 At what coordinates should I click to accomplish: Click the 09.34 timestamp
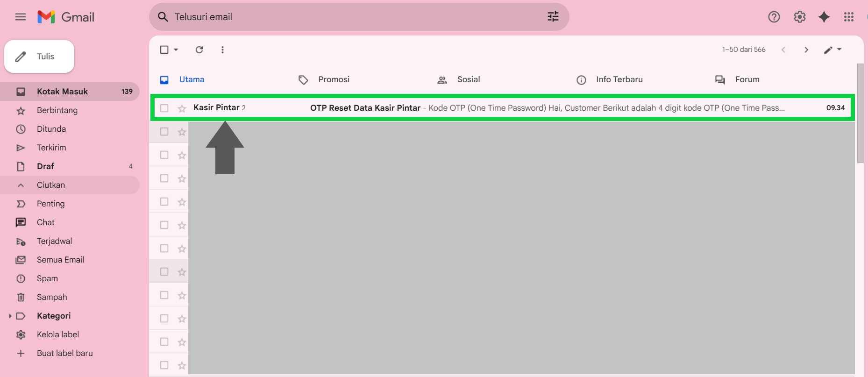point(835,108)
